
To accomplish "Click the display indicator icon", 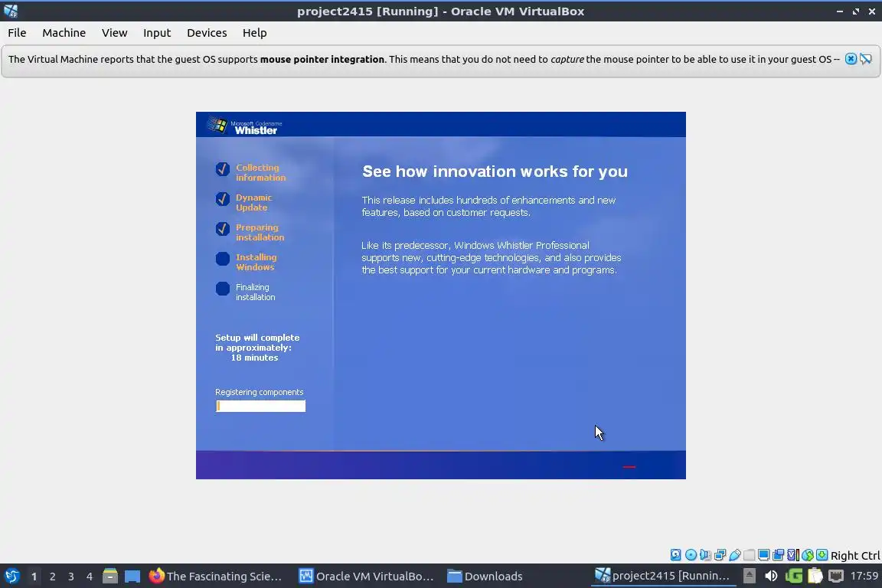I will (764, 555).
